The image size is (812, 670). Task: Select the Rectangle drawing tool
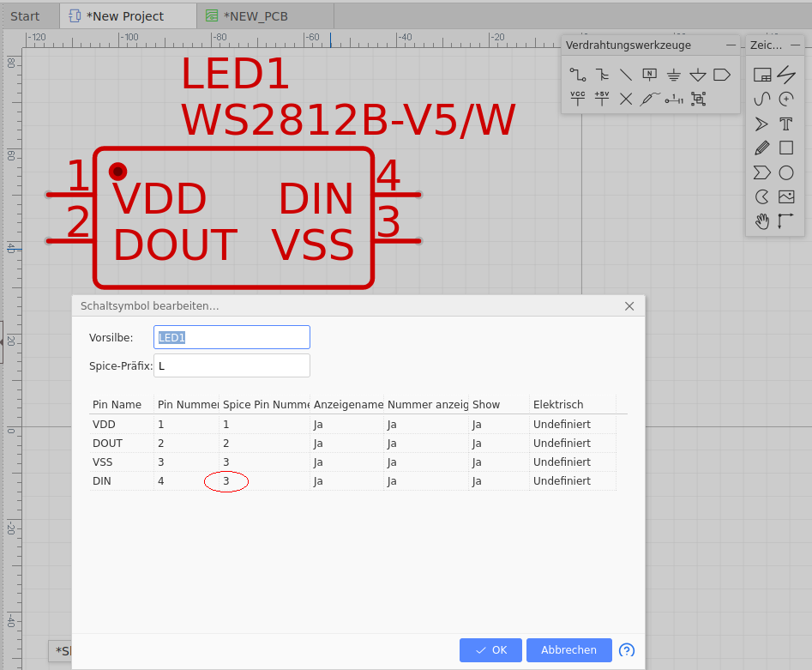point(786,148)
